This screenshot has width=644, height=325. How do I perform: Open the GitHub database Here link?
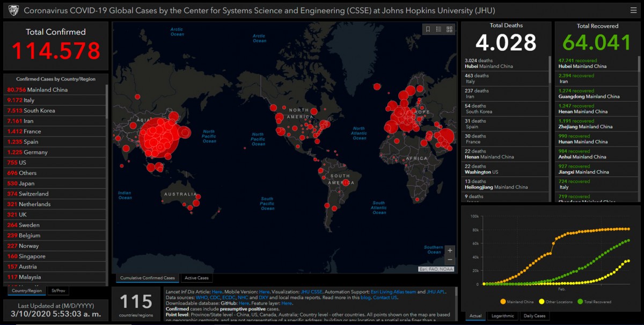(244, 303)
